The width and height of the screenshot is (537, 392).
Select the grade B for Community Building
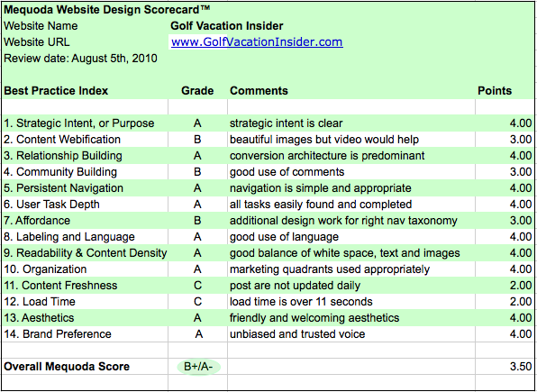(x=197, y=172)
